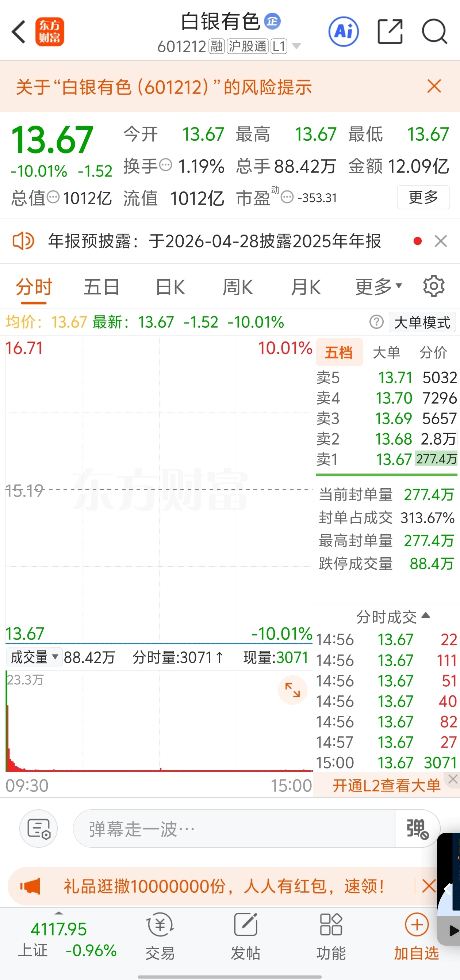Tap the L1 level badge

pos(279,46)
